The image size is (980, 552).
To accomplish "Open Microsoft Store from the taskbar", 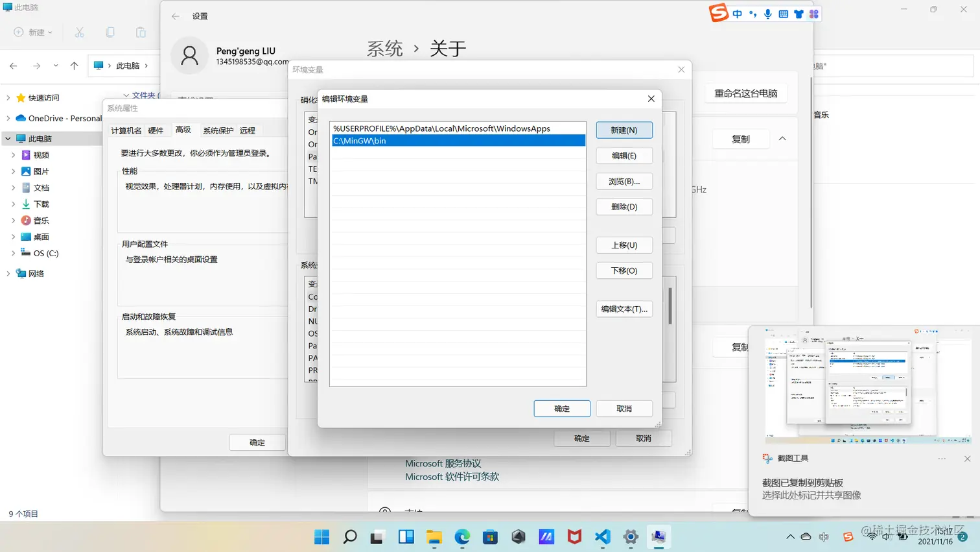I will click(x=491, y=537).
